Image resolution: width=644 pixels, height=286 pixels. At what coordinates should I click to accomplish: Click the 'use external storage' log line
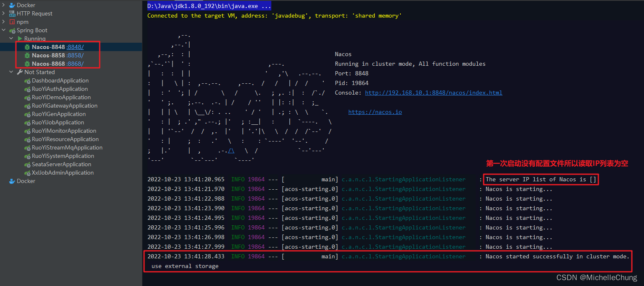point(185,266)
